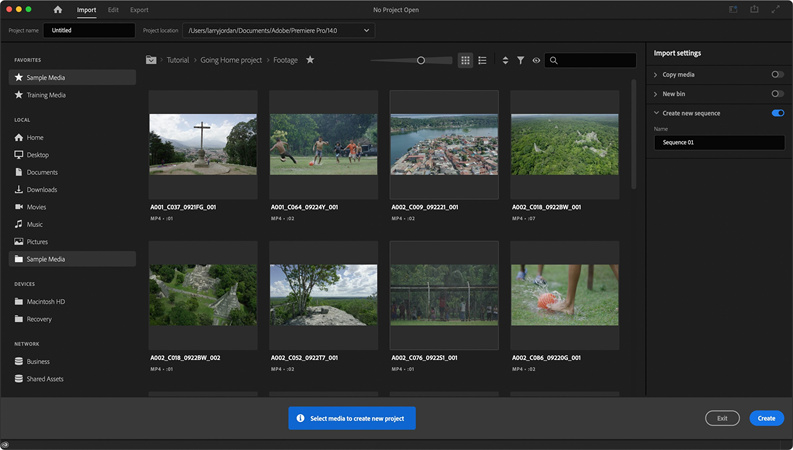The width and height of the screenshot is (793, 450).
Task: Click the Exit button
Action: click(722, 418)
